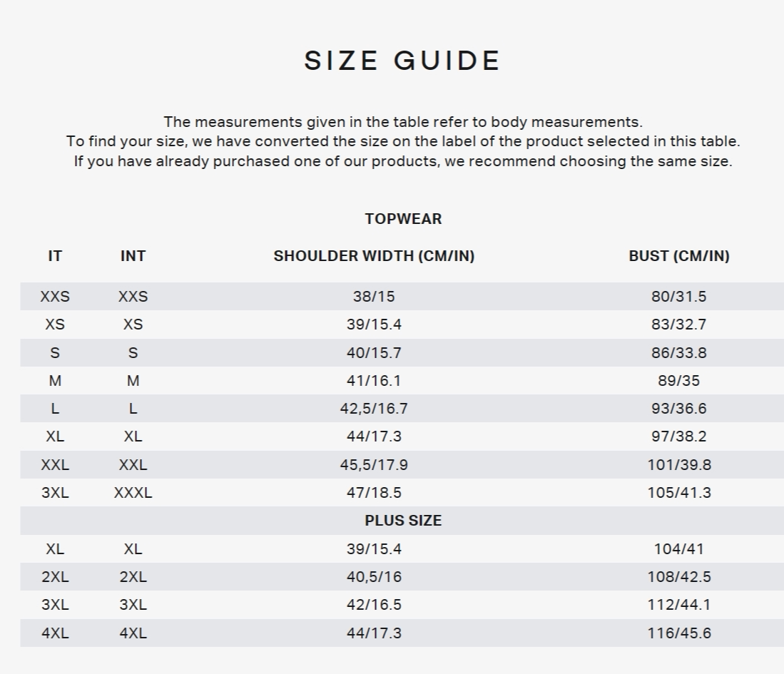Screen dimensions: 784x674
Task: Select the 104/41 plus size bust value
Action: 679,549
